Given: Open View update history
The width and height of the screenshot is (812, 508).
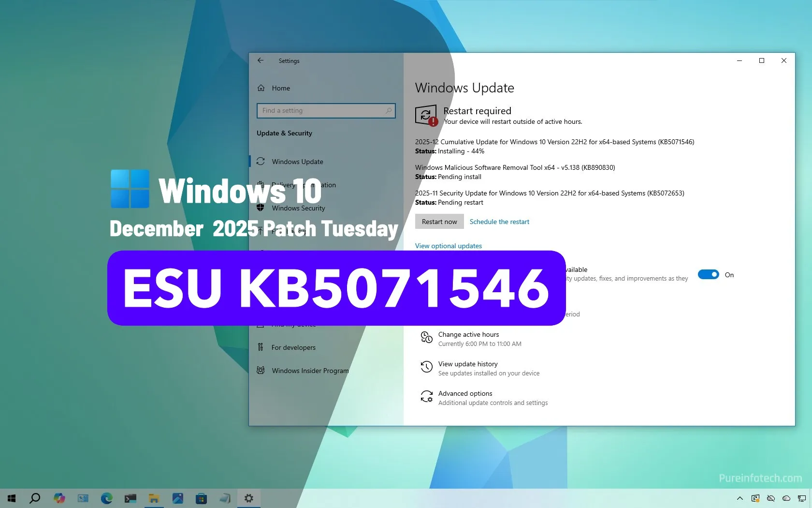Looking at the screenshot, I should (x=467, y=364).
